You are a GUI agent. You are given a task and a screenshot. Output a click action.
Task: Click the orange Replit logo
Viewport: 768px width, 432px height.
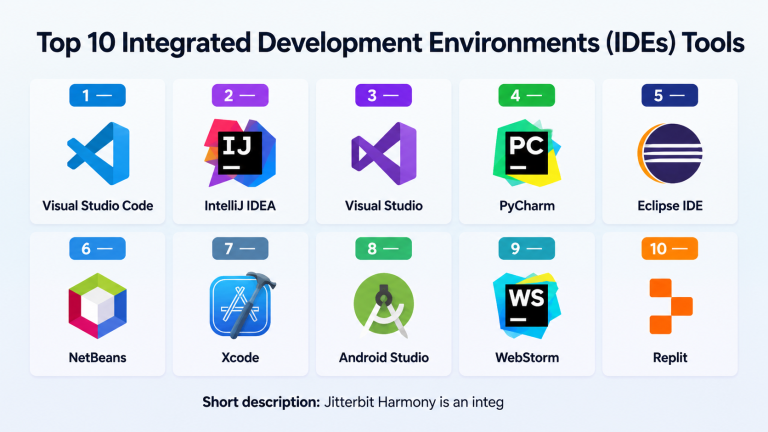click(671, 306)
